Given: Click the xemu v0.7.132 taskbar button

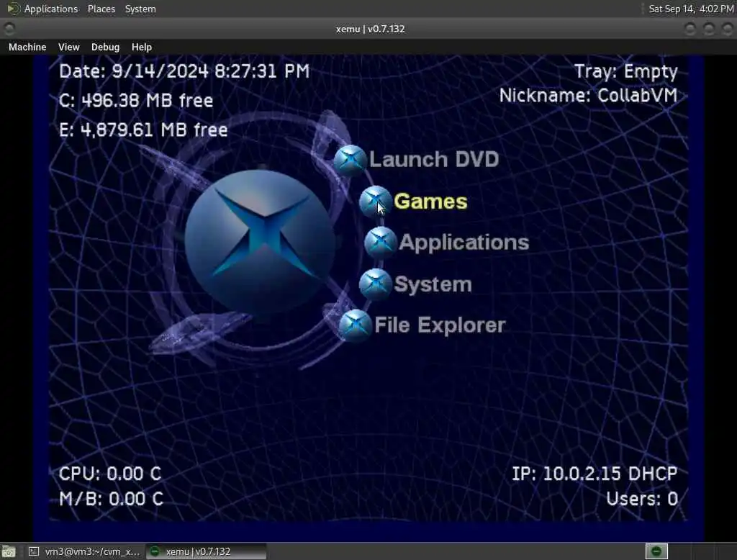Looking at the screenshot, I should (206, 551).
